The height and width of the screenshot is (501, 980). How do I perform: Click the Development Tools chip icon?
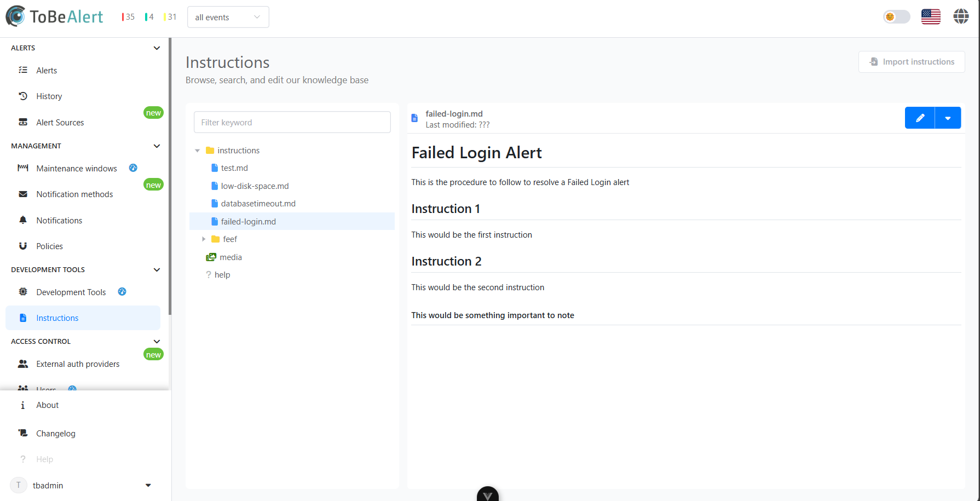(x=23, y=292)
